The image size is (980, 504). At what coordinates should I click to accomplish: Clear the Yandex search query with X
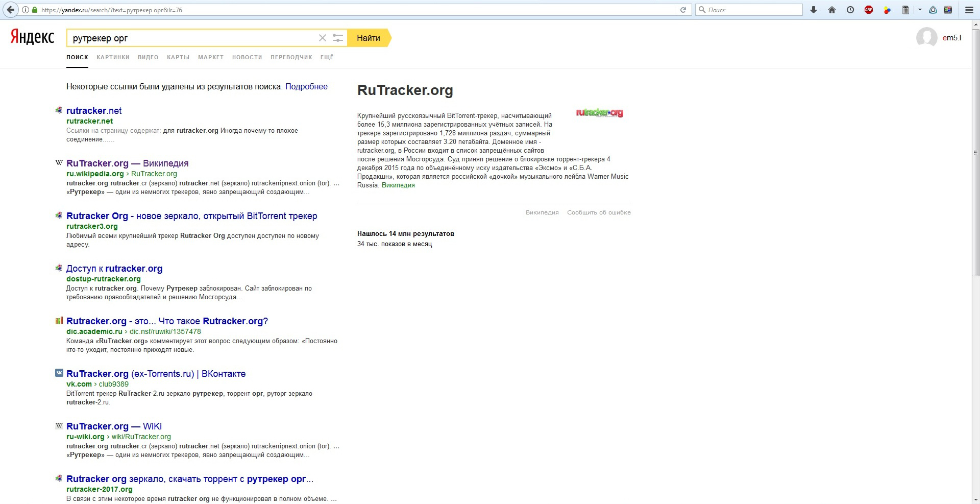[x=322, y=38]
